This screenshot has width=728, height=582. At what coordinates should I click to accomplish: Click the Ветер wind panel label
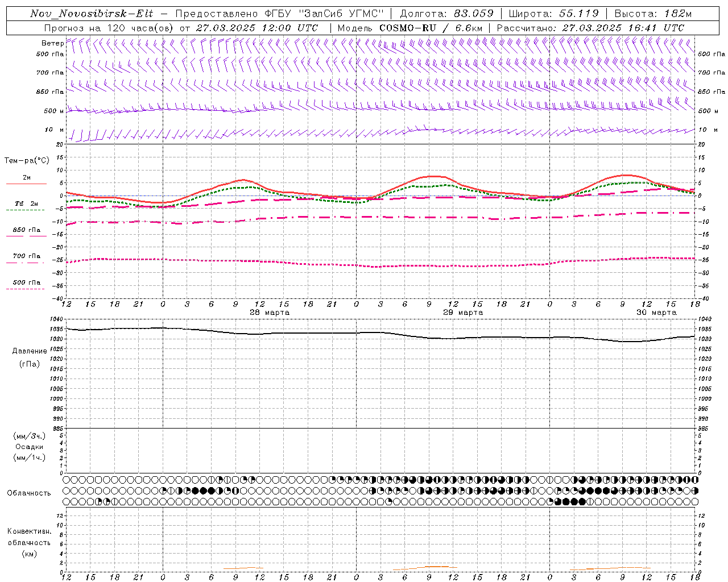pos(52,43)
